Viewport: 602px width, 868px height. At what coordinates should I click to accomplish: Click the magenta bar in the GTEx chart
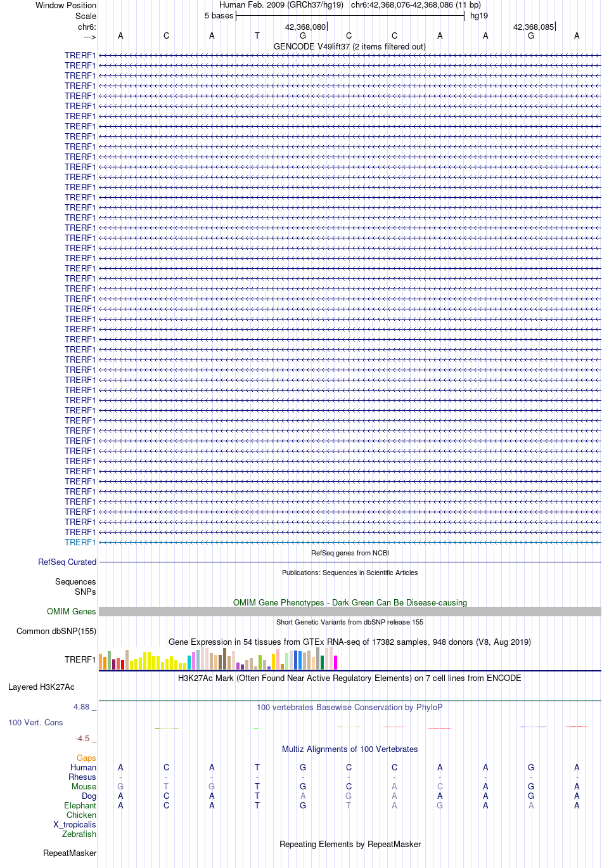tap(336, 663)
